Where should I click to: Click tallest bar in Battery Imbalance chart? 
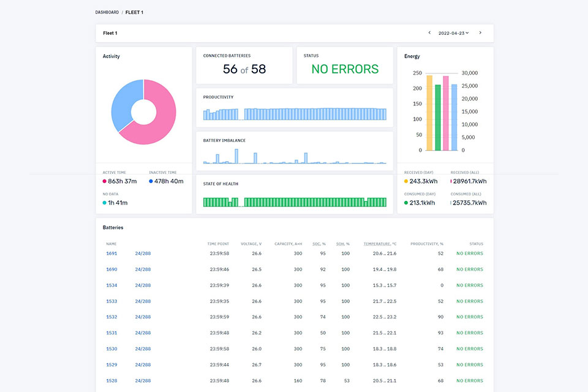point(236,156)
